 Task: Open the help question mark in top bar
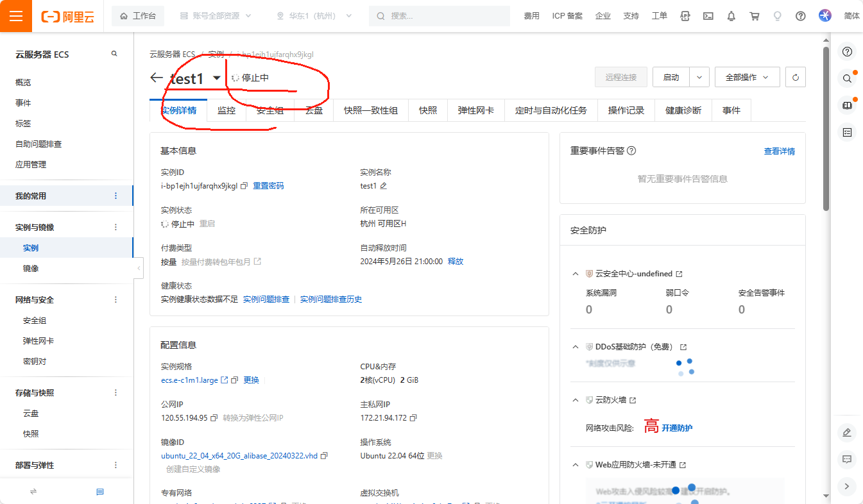coord(801,16)
